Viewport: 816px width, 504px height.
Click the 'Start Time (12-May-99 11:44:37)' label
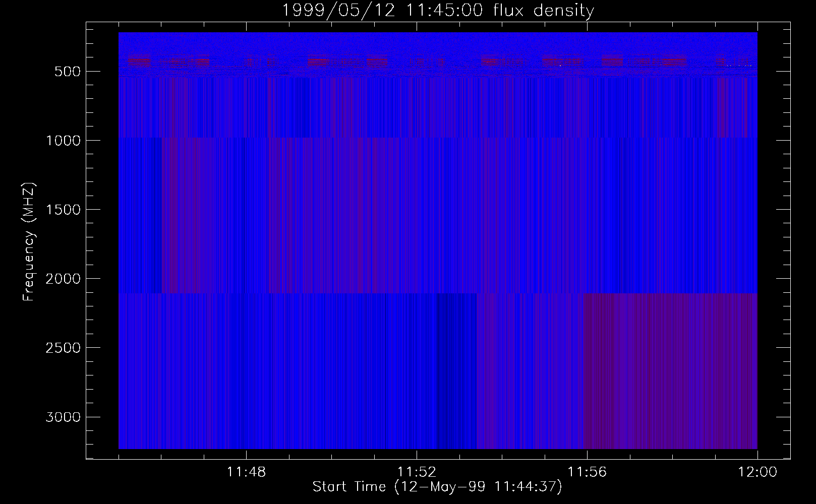(x=437, y=487)
